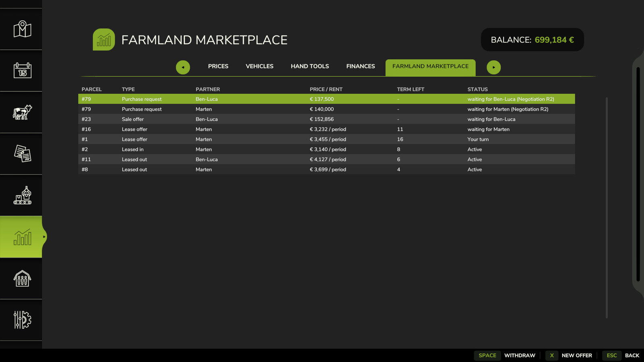
Task: Switch to the Hand Tools tab
Action: click(x=310, y=66)
